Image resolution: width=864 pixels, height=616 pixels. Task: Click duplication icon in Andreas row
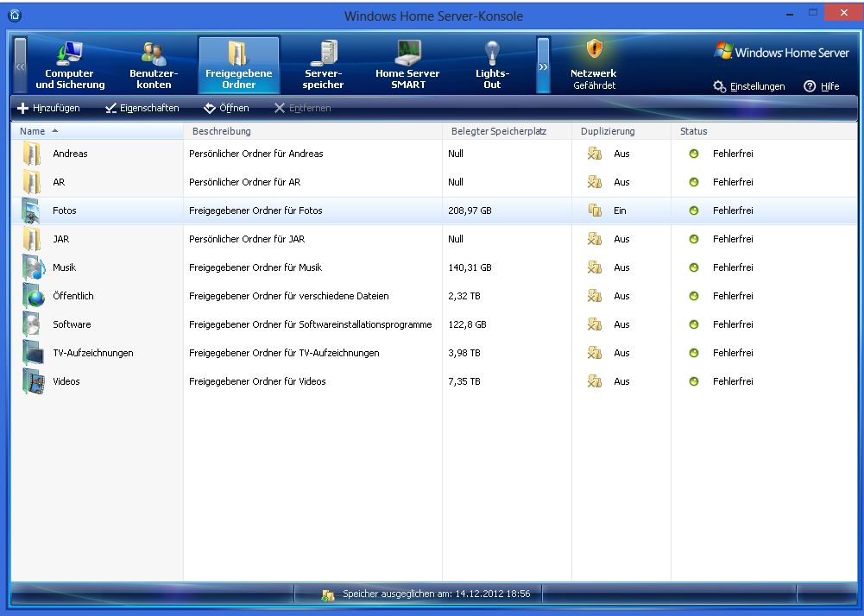point(595,154)
